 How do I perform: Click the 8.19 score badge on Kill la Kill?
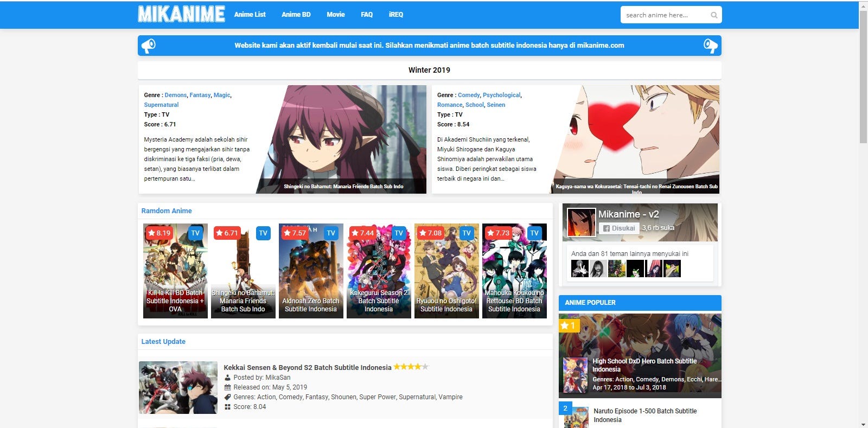(159, 233)
